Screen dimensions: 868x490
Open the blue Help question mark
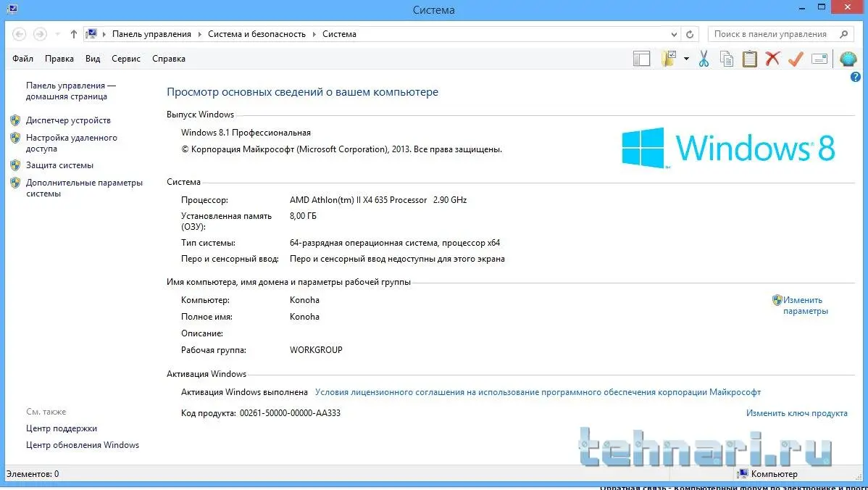tap(855, 78)
